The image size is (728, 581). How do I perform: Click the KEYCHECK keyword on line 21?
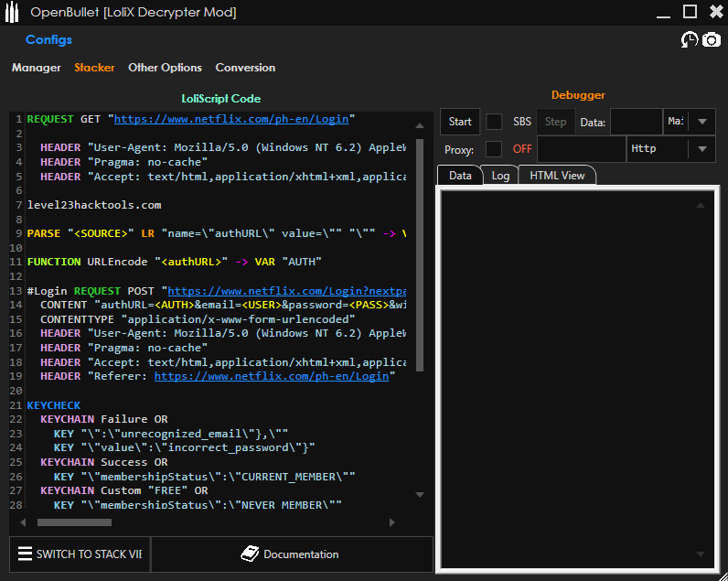pyautogui.click(x=54, y=405)
